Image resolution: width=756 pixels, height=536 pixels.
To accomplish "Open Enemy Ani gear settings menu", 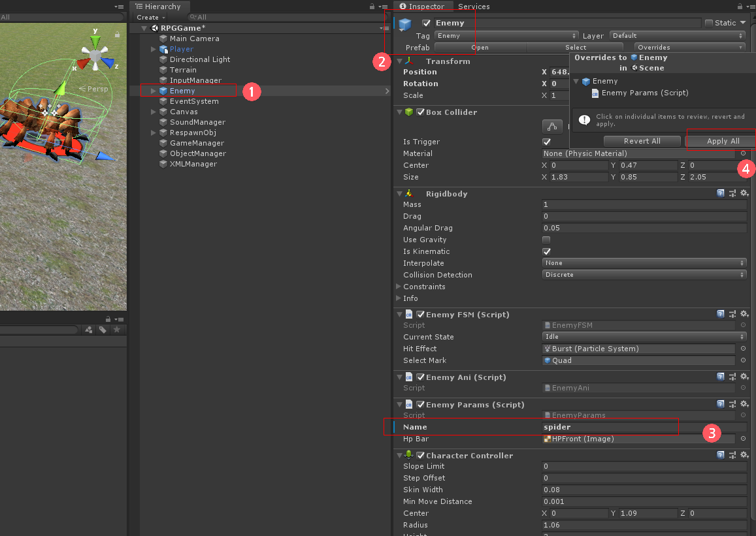I will (744, 377).
